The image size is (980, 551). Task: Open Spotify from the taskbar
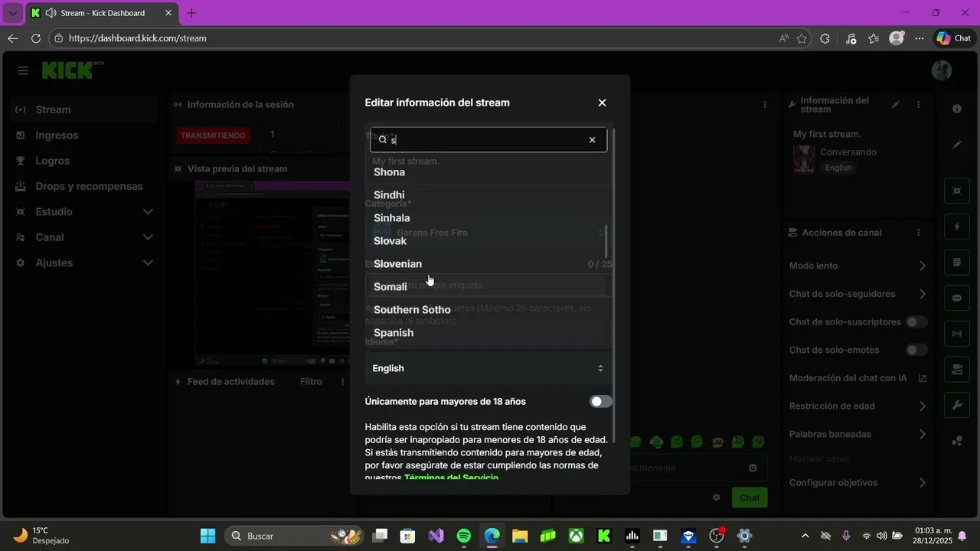click(464, 536)
